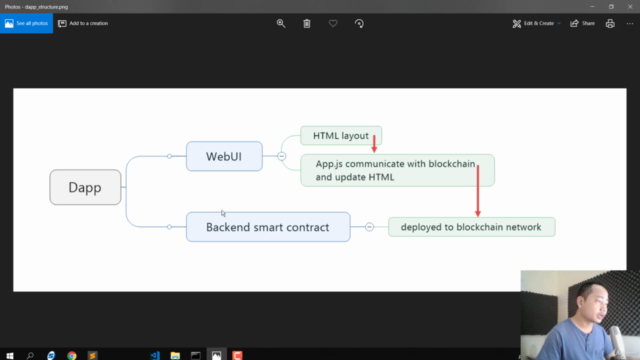The image size is (640, 360).
Task: Click the "Dapp" node in the photo
Action: point(85,187)
